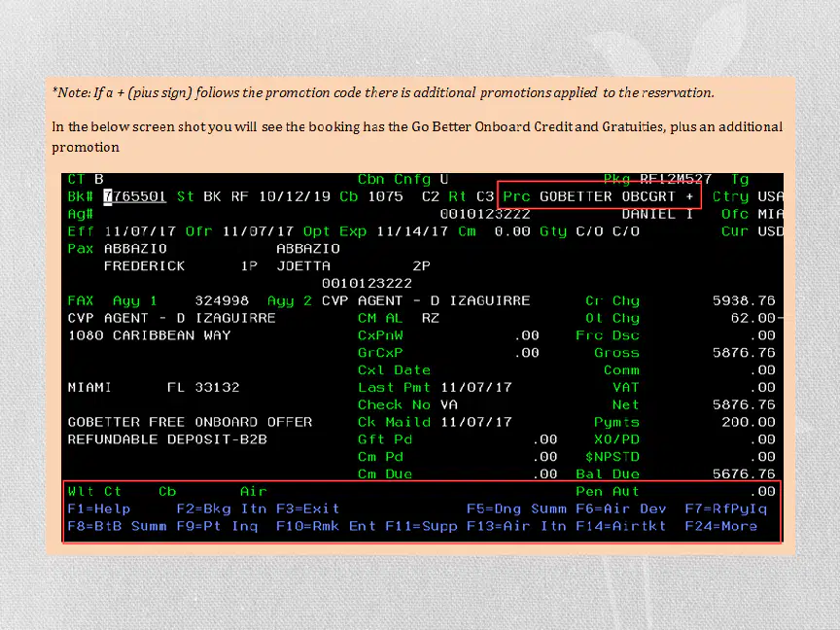Click Pymts amount 200.00

748,422
